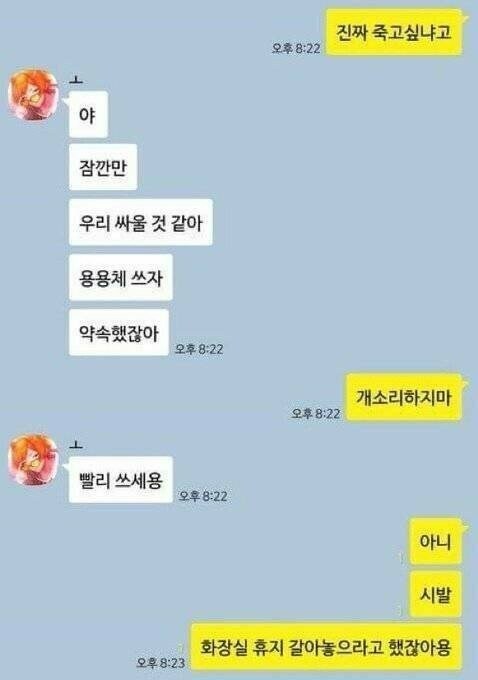Screen dimensions: 478x680
Task: Select the message '빨리 쓰세용'
Action: tap(121, 480)
